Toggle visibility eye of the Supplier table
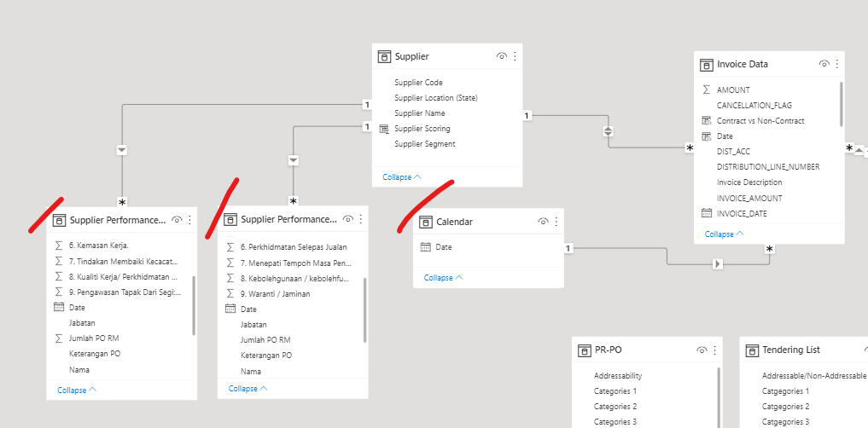 (x=502, y=56)
